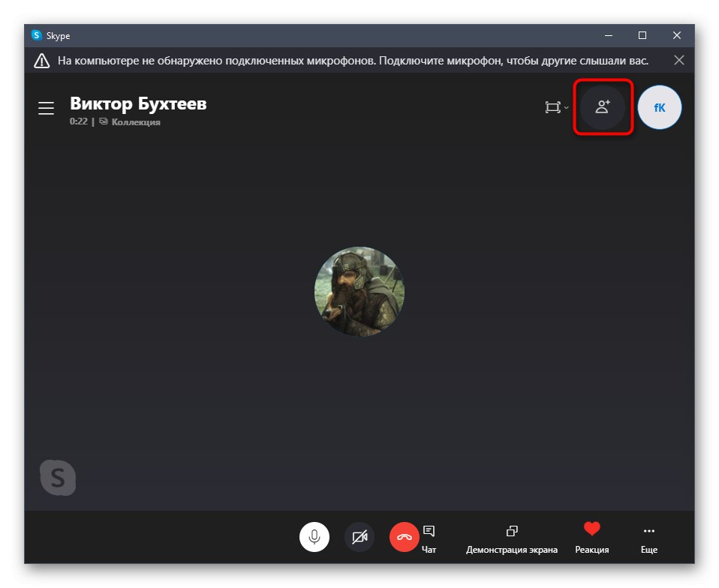The width and height of the screenshot is (719, 588).
Task: Toggle the camera off state
Action: pos(359,537)
